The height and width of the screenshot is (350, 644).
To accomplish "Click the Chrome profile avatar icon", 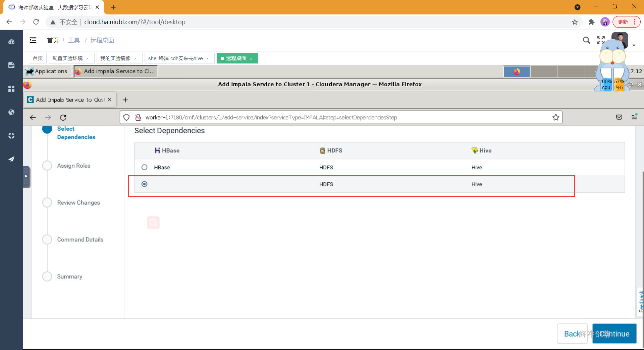I will pos(605,22).
